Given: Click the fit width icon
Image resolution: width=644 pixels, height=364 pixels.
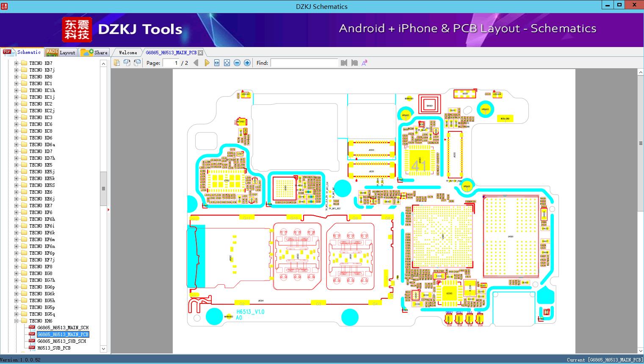Looking at the screenshot, I should 217,63.
